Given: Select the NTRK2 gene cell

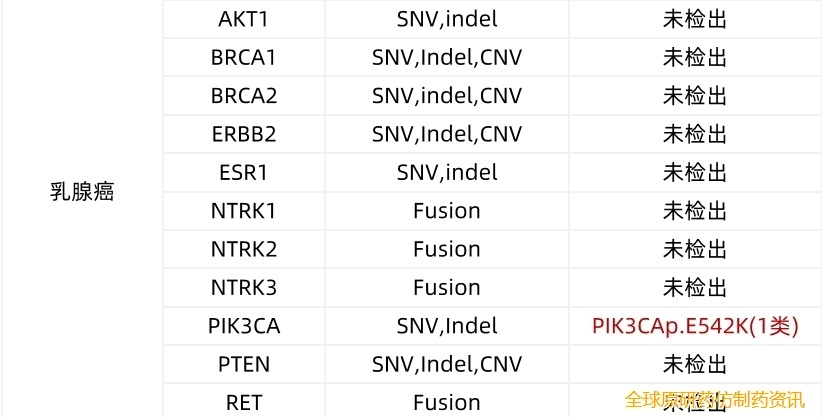Looking at the screenshot, I should point(244,249).
